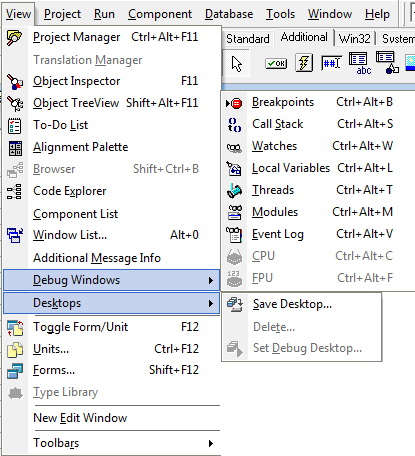Switch to the Win32 palette tab

(x=354, y=39)
